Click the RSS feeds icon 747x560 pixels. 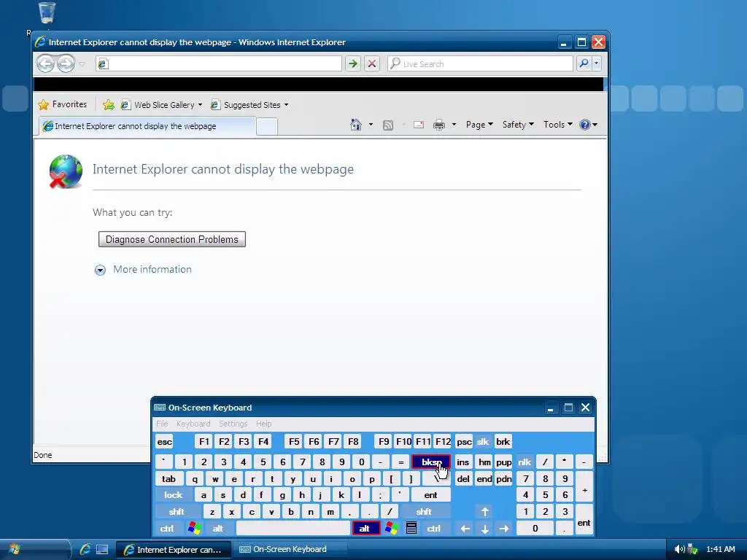click(x=388, y=125)
